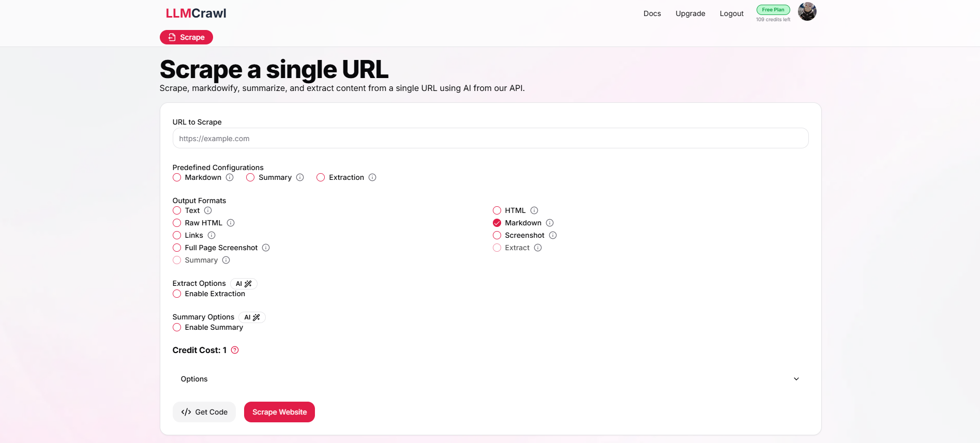Uncheck the Markdown output format
The image size is (980, 443).
pos(497,223)
